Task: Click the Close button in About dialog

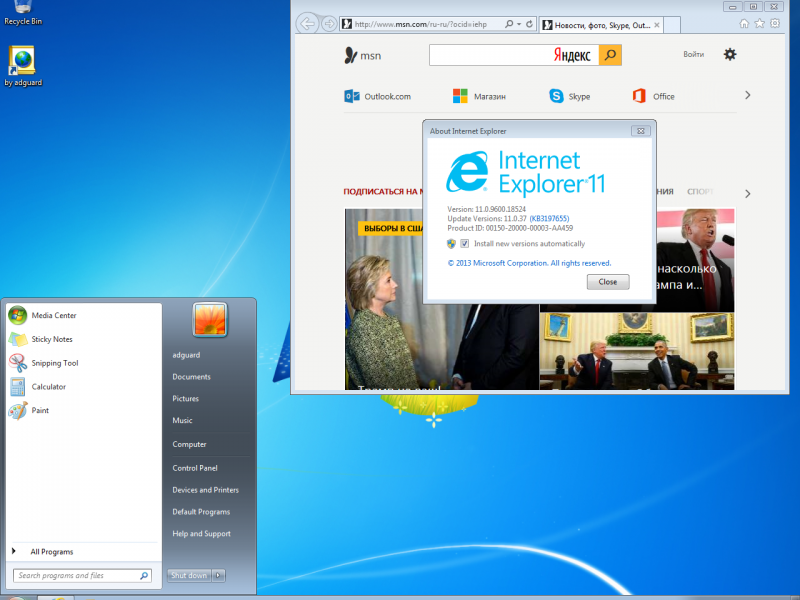Action: click(608, 282)
